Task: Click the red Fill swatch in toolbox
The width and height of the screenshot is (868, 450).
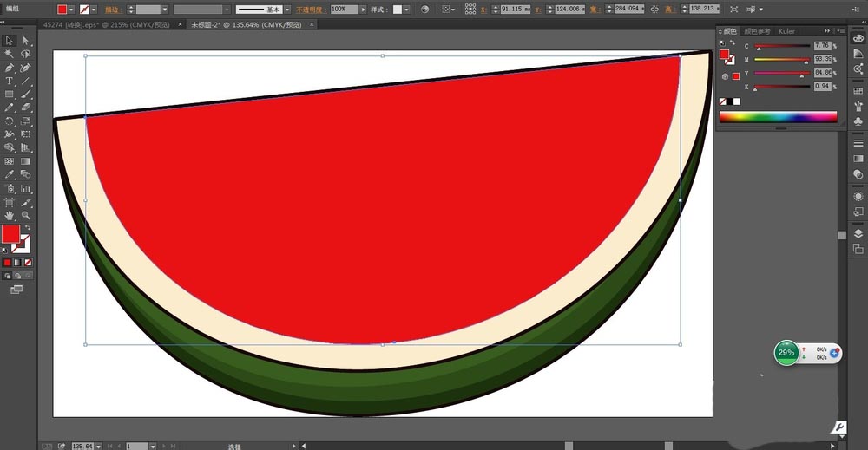Action: tap(10, 234)
